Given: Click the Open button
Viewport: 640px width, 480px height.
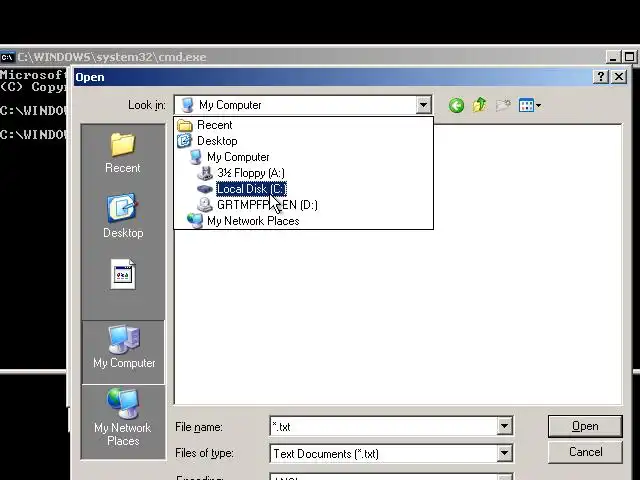Looking at the screenshot, I should [x=585, y=426].
